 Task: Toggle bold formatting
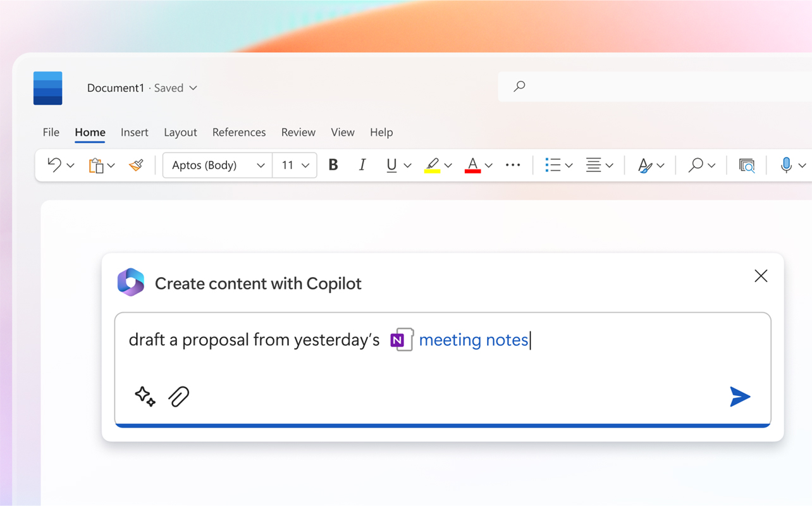pyautogui.click(x=333, y=165)
